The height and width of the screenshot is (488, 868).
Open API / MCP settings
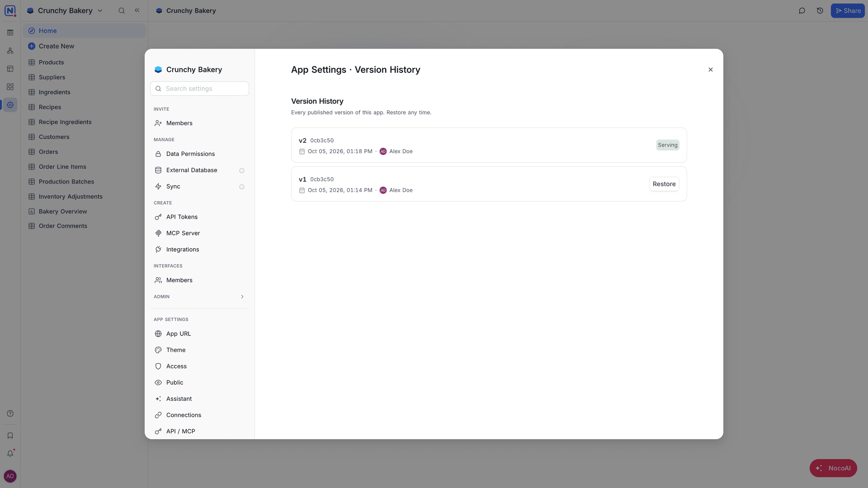(199, 431)
